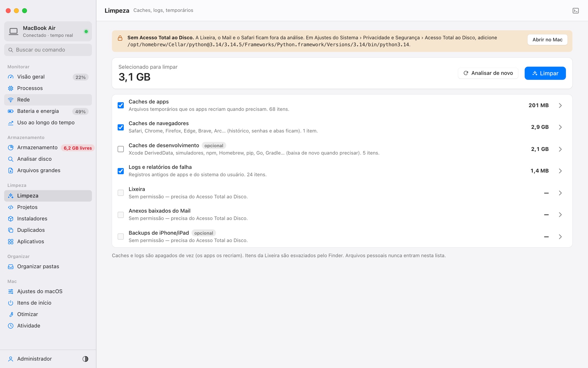Focus the Buscar ou comando search field

point(48,50)
